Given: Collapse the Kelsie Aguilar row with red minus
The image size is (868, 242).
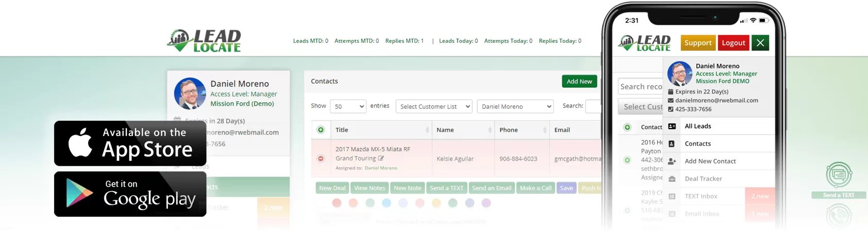Looking at the screenshot, I should pyautogui.click(x=321, y=158).
